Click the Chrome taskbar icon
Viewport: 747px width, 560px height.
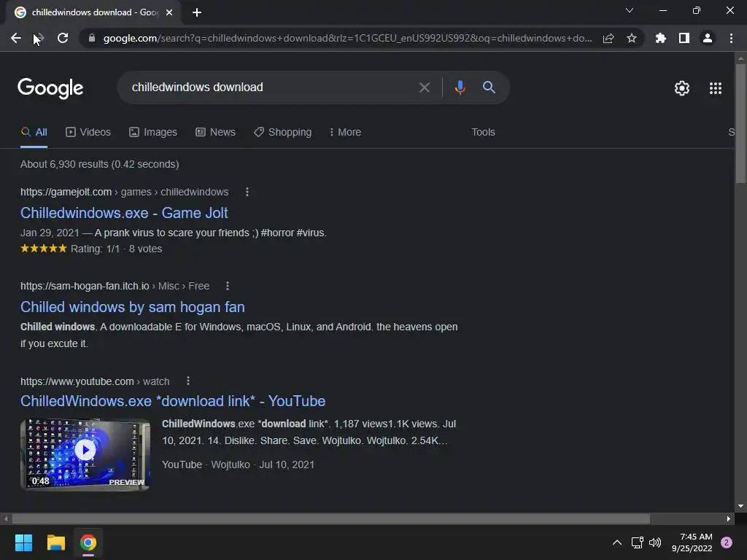point(88,542)
